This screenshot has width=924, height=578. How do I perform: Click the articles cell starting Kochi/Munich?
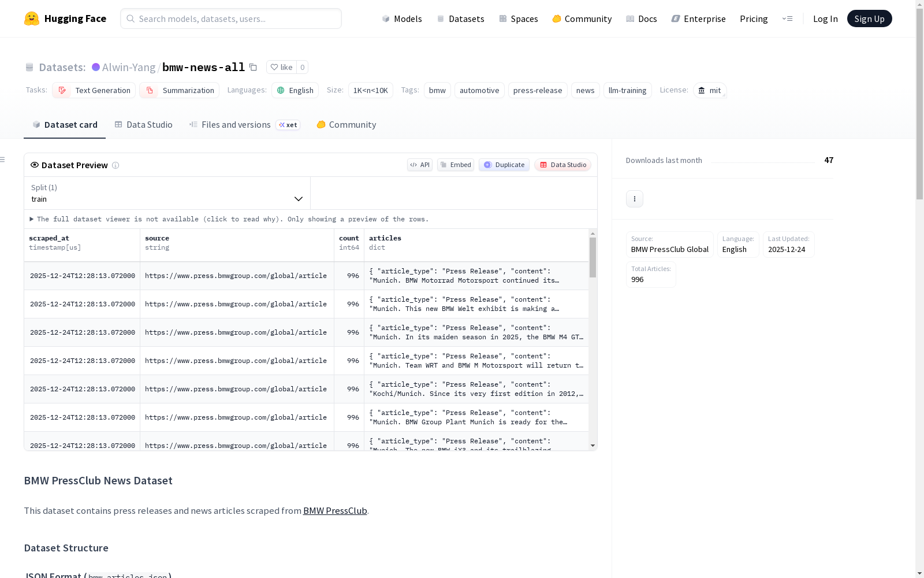[476, 389]
